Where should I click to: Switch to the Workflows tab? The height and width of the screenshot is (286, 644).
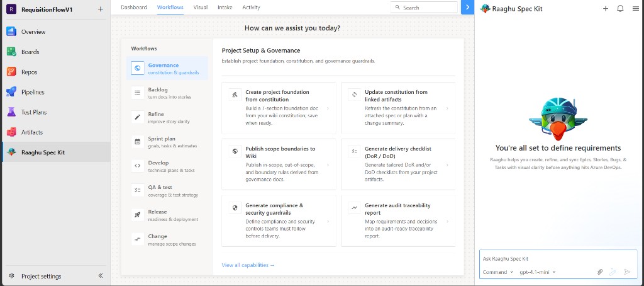(x=170, y=8)
